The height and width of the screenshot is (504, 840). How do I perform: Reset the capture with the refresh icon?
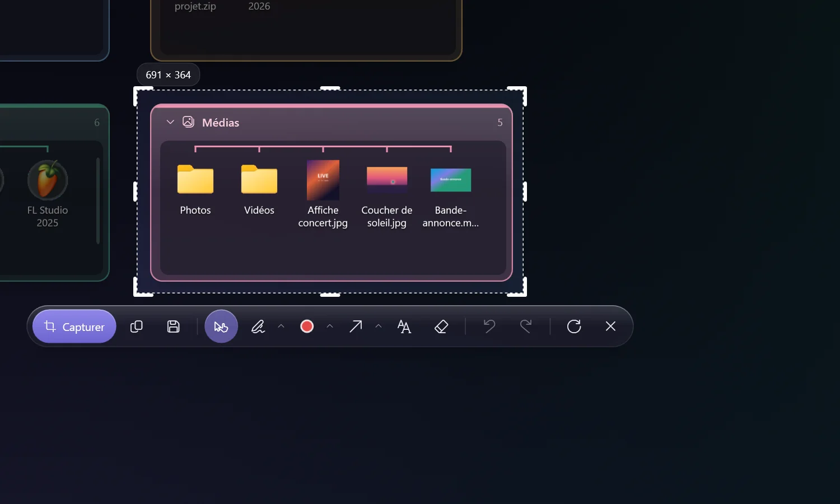[574, 326]
